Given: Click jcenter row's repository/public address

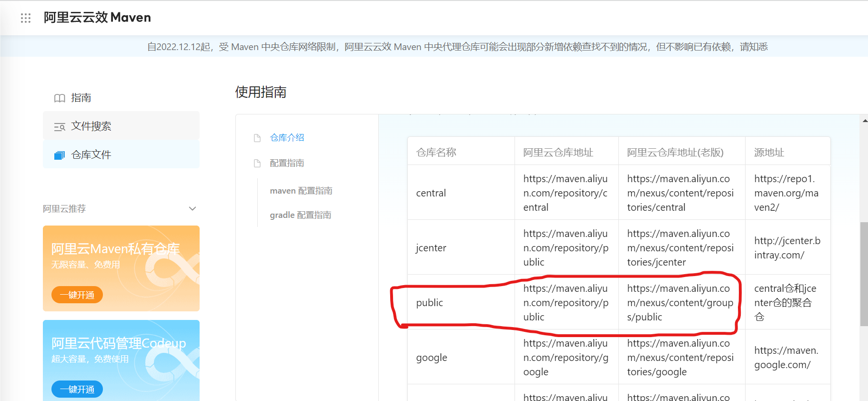Looking at the screenshot, I should 565,248.
